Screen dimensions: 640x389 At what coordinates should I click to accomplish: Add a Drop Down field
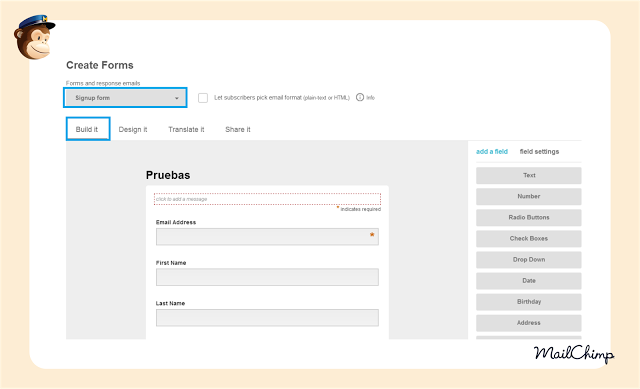point(529,260)
